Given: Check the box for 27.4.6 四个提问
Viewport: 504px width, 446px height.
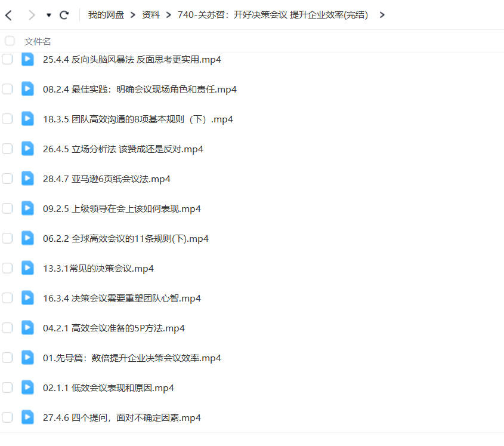Looking at the screenshot, I should point(7,417).
